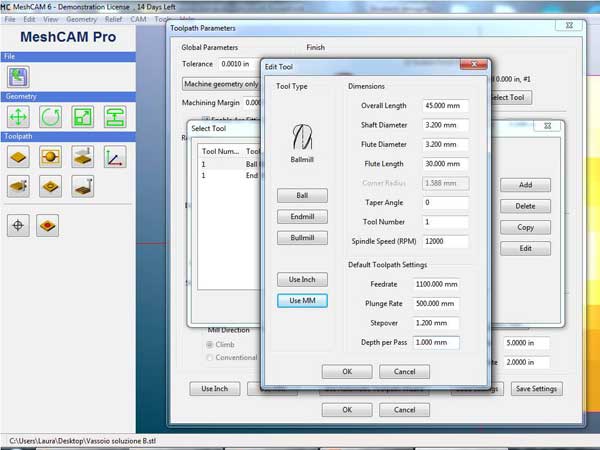Click the block with side tabs toolpath icon

[x=18, y=187]
